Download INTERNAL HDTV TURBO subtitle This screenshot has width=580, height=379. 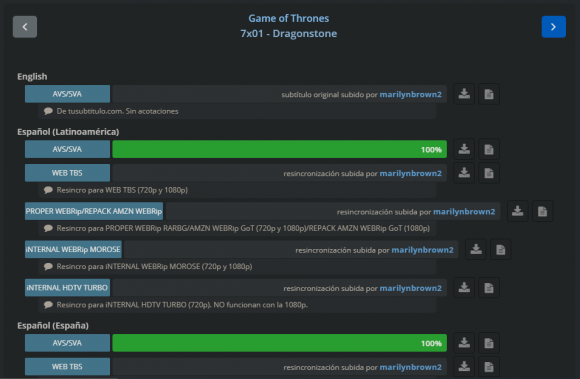(x=464, y=288)
